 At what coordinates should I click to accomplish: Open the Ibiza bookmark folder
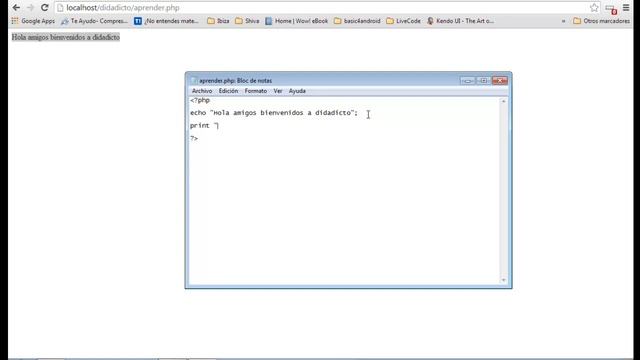[x=218, y=21]
